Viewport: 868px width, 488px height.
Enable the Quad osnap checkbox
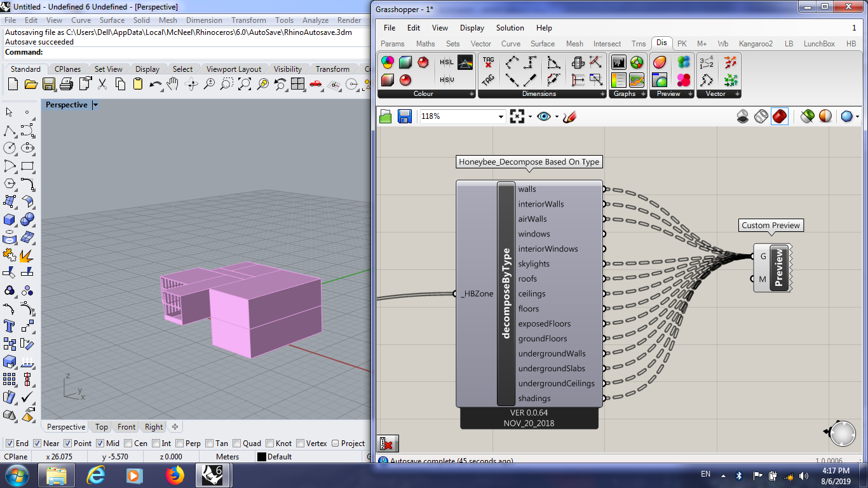click(236, 444)
